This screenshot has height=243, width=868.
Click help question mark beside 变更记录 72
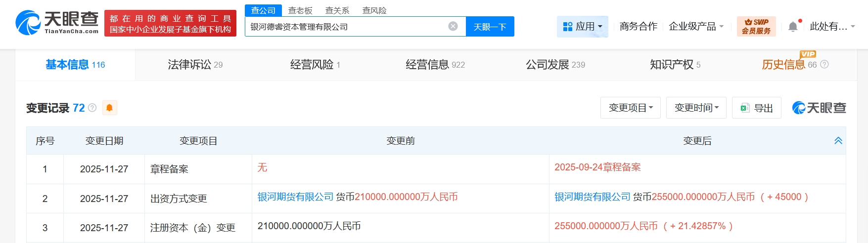(x=92, y=108)
